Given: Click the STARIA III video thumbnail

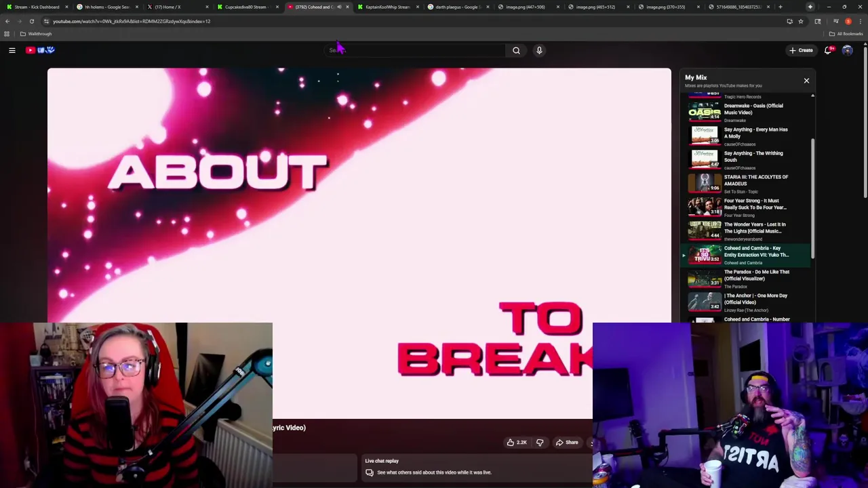Looking at the screenshot, I should [x=705, y=183].
